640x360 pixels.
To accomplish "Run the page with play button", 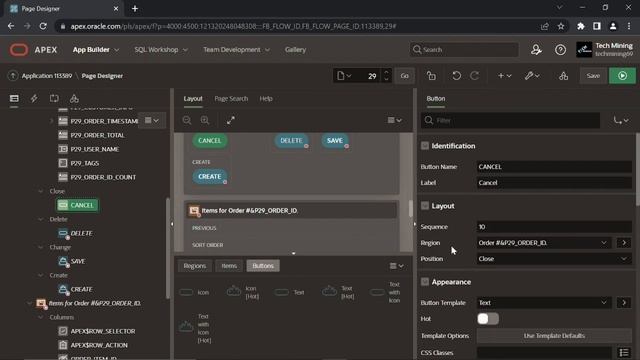I will (x=622, y=76).
